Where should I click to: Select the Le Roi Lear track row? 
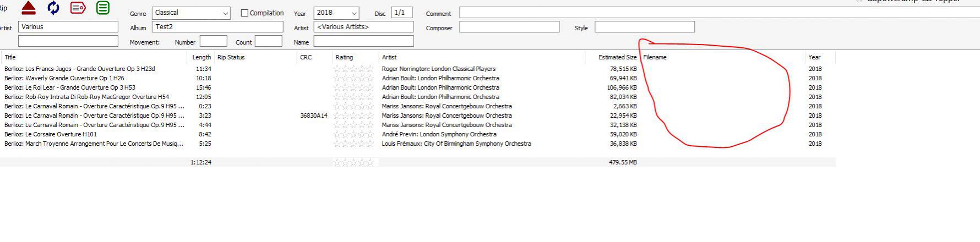[x=69, y=87]
